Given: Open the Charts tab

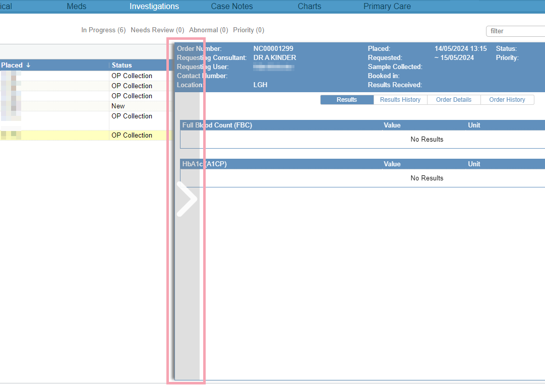Looking at the screenshot, I should click(x=310, y=7).
